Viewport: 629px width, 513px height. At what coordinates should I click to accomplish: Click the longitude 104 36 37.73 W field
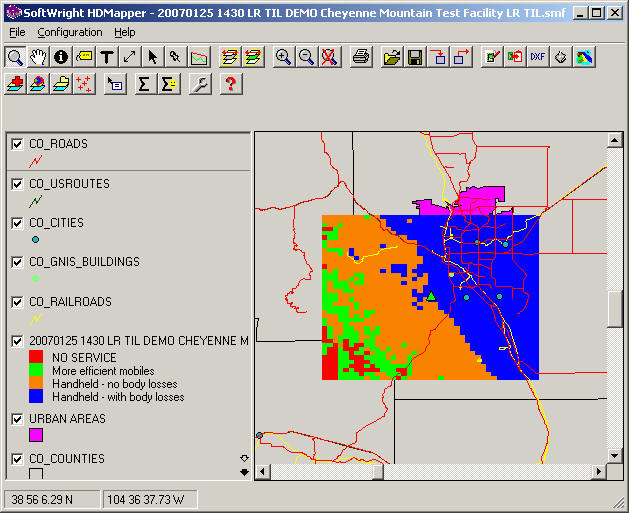tap(150, 499)
